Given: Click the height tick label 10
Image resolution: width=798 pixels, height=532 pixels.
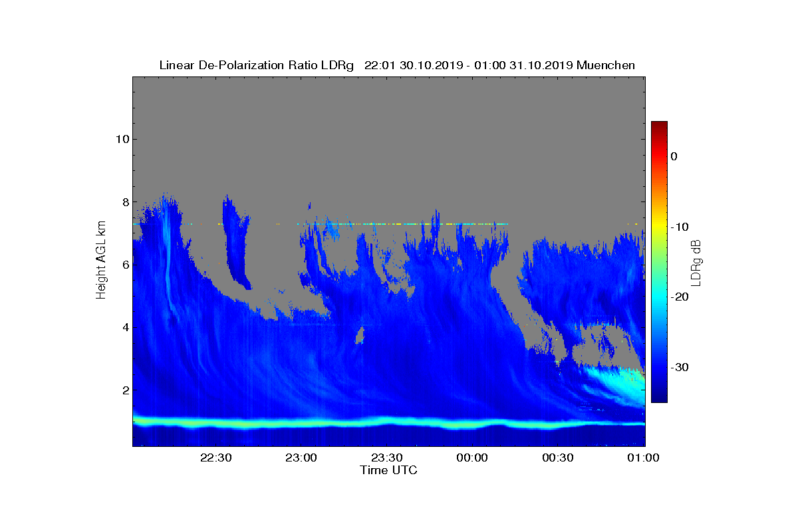Looking at the screenshot, I should (122, 139).
